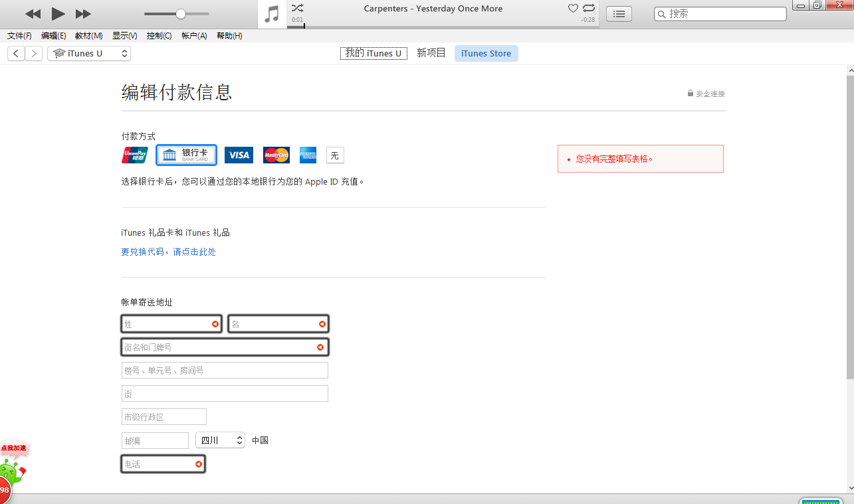Open the 编辑(E) menu
Screen dimensions: 854x504
pos(53,36)
